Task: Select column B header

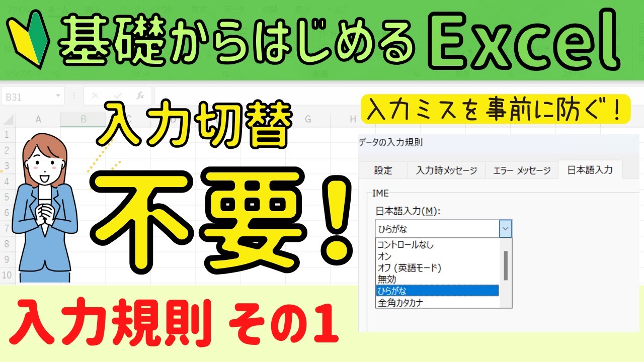Action: (x=83, y=119)
